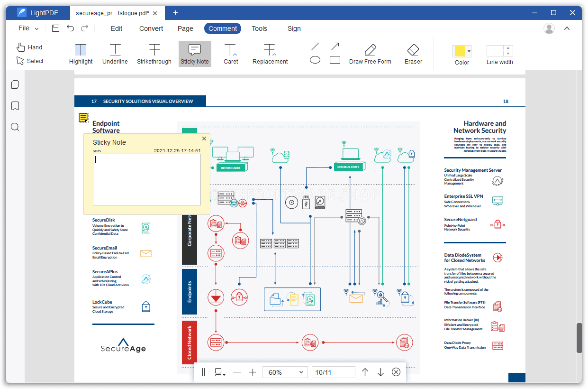Screen dimensions: 588x389
Task: Open the Sign tab
Action: tap(294, 28)
